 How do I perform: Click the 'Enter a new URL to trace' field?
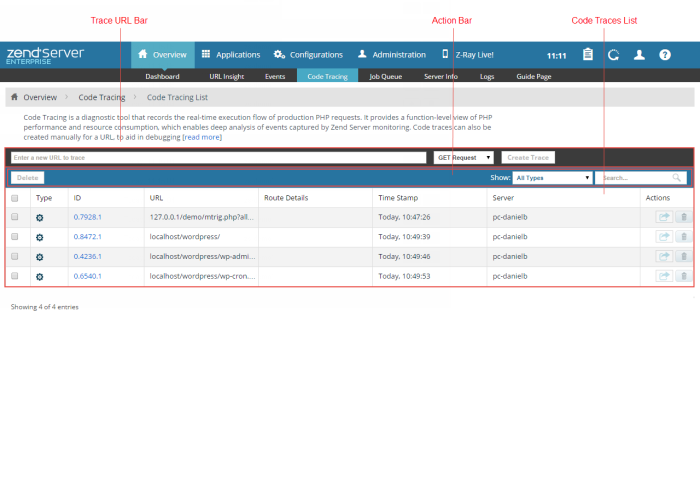pyautogui.click(x=218, y=157)
